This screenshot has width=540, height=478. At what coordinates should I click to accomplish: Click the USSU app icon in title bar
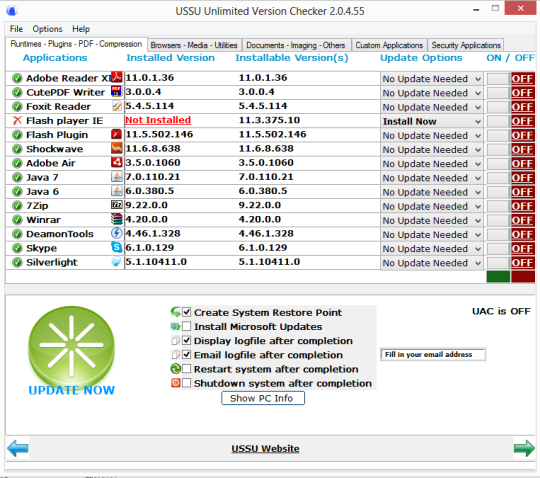11,11
